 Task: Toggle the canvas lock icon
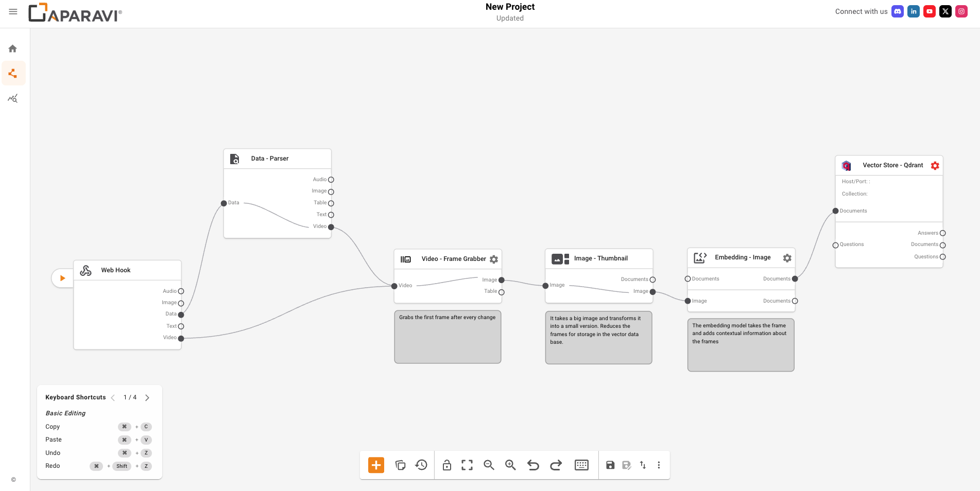[447, 465]
